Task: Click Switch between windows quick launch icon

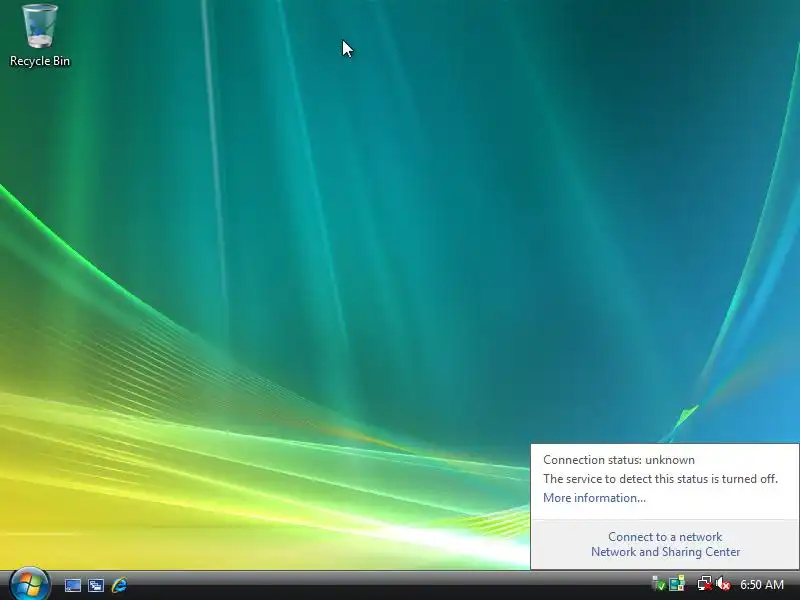Action: (x=95, y=585)
